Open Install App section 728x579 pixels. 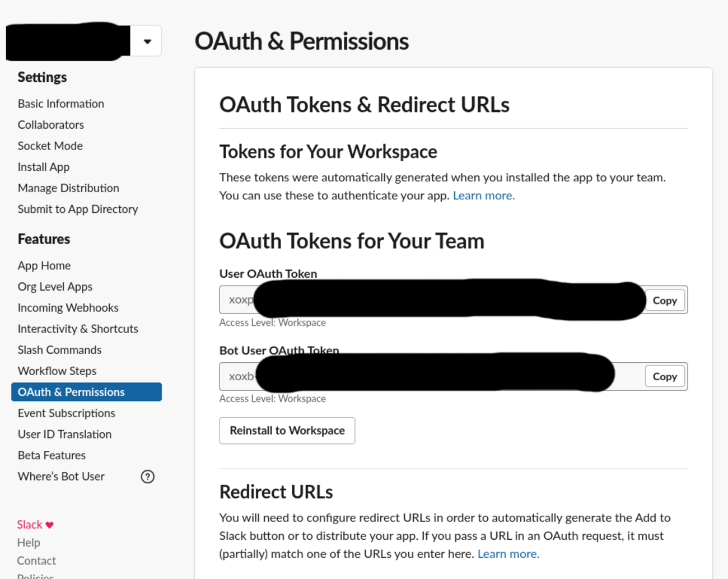point(44,167)
